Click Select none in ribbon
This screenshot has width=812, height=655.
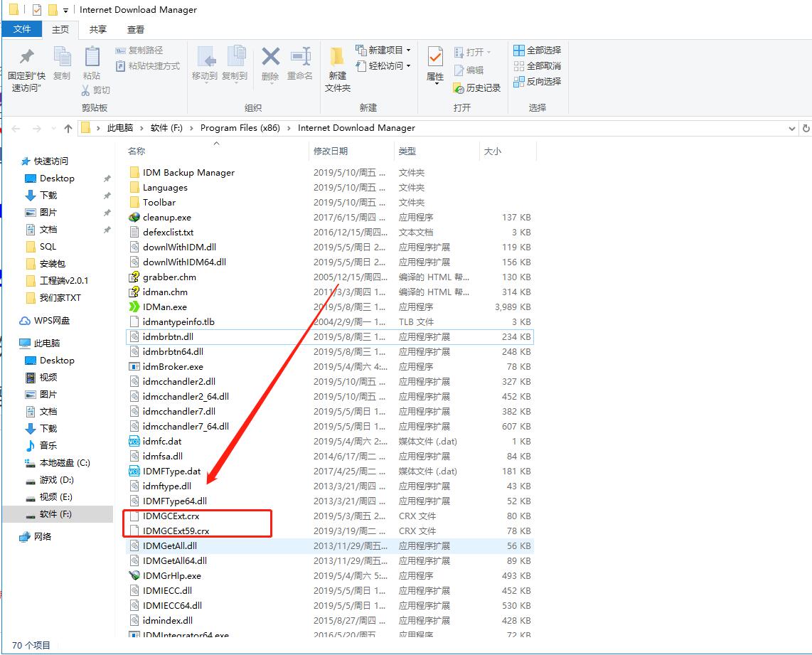coord(537,65)
